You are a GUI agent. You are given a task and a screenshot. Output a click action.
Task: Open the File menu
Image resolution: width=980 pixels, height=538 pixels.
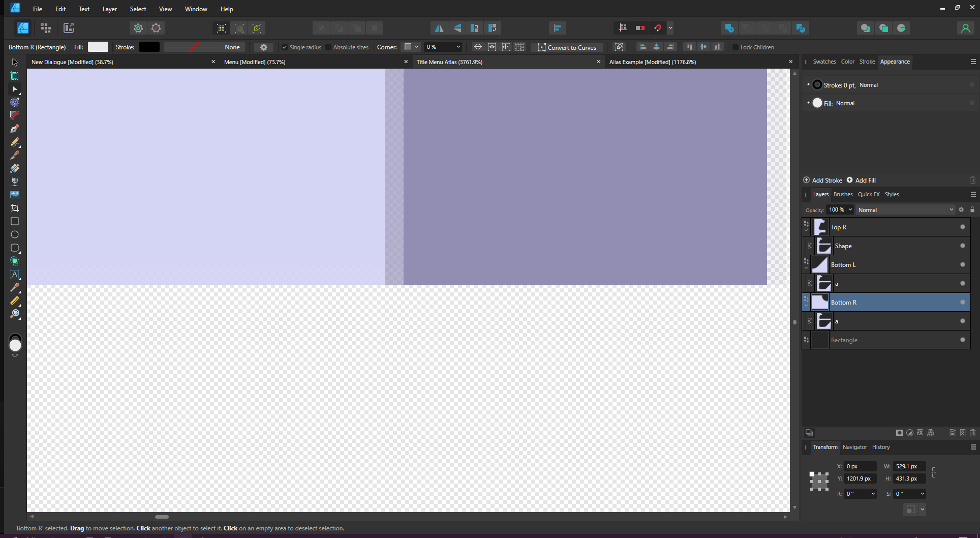click(x=38, y=9)
